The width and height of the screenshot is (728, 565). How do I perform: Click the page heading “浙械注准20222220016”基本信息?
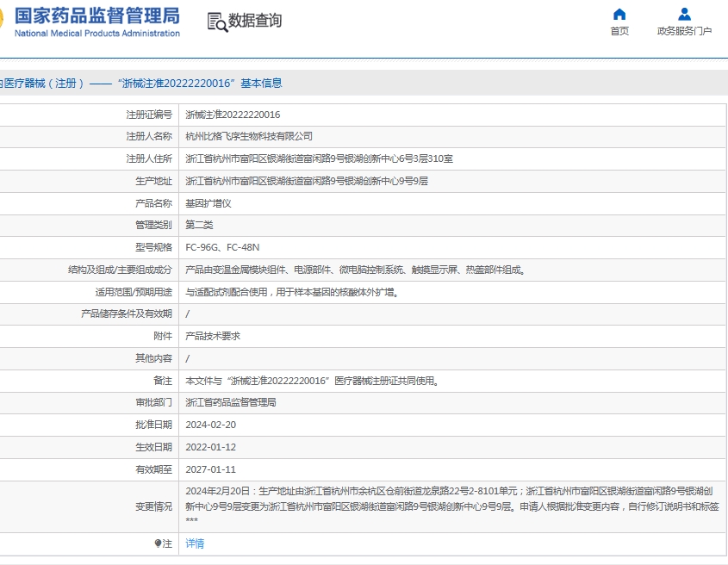click(200, 83)
